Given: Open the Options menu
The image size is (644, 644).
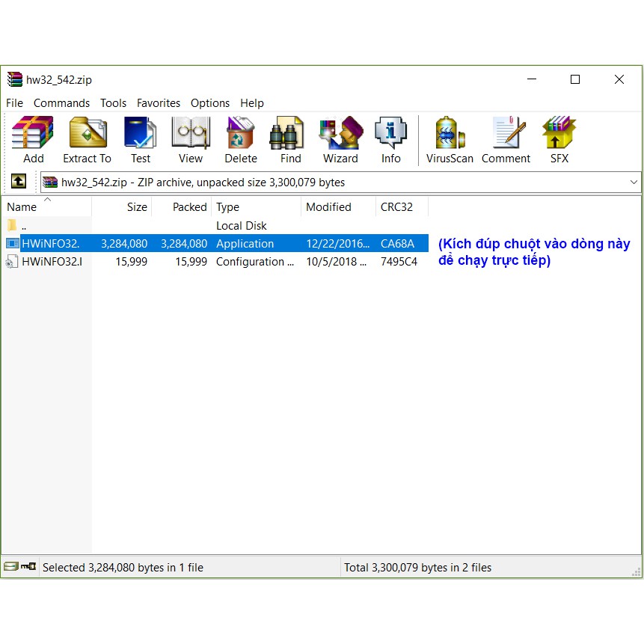Looking at the screenshot, I should pos(209,103).
